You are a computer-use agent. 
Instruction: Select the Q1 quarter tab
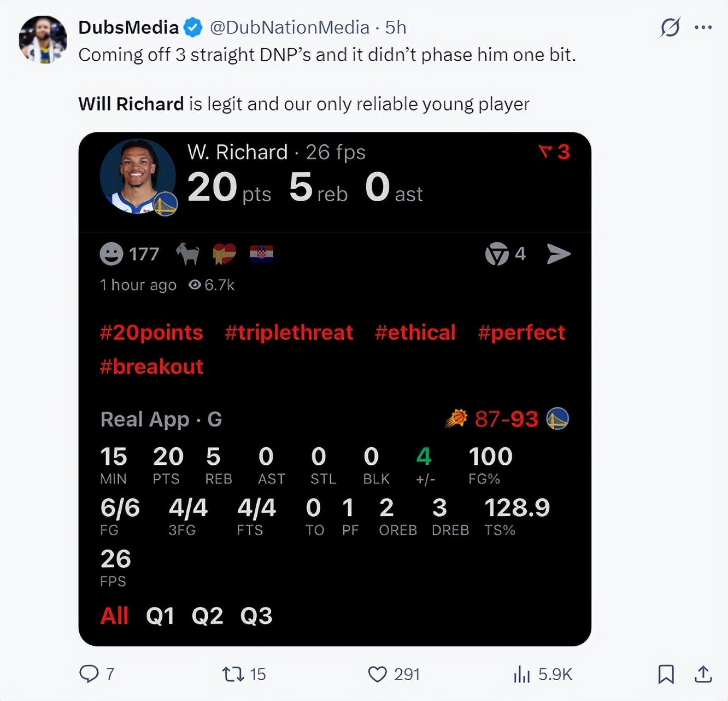tap(160, 616)
